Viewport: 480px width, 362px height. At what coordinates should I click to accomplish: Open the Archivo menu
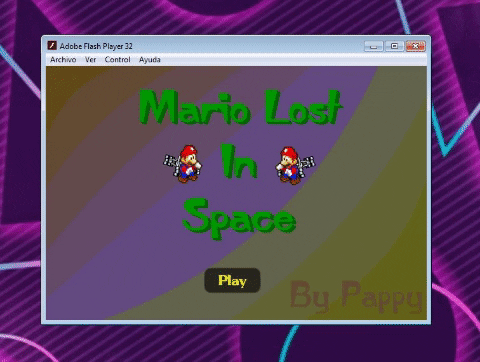click(63, 60)
